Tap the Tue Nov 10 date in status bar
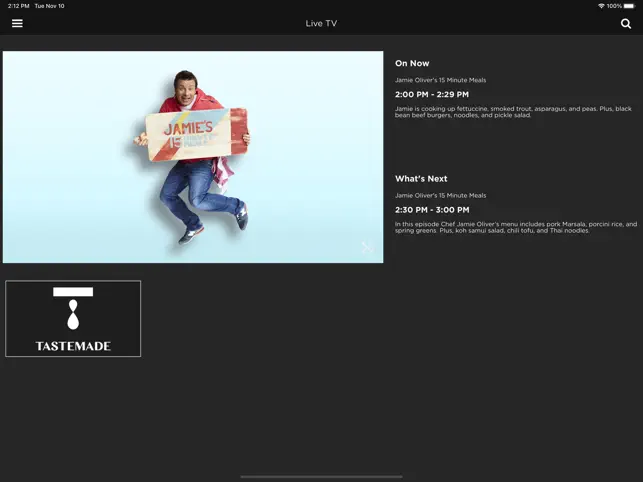The height and width of the screenshot is (482, 643). pos(49,6)
